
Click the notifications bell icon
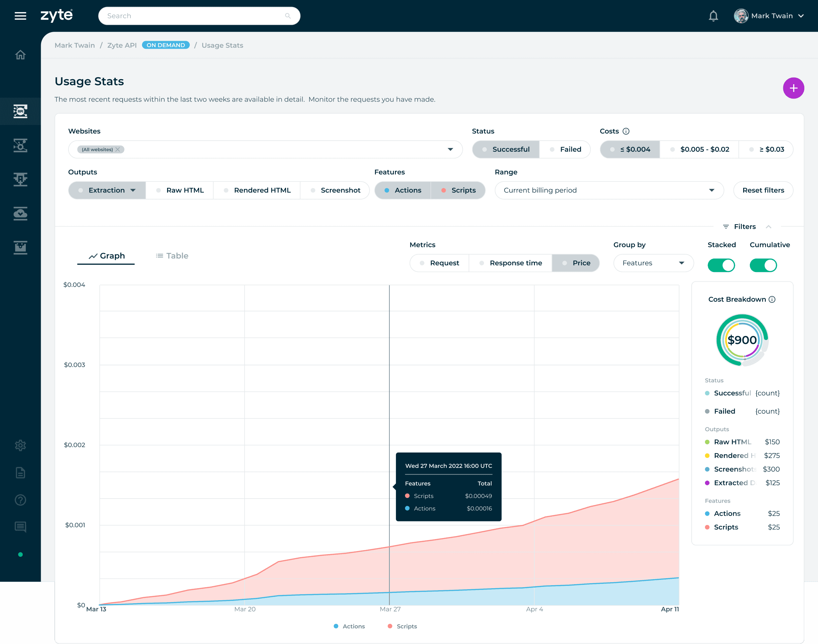pos(713,16)
